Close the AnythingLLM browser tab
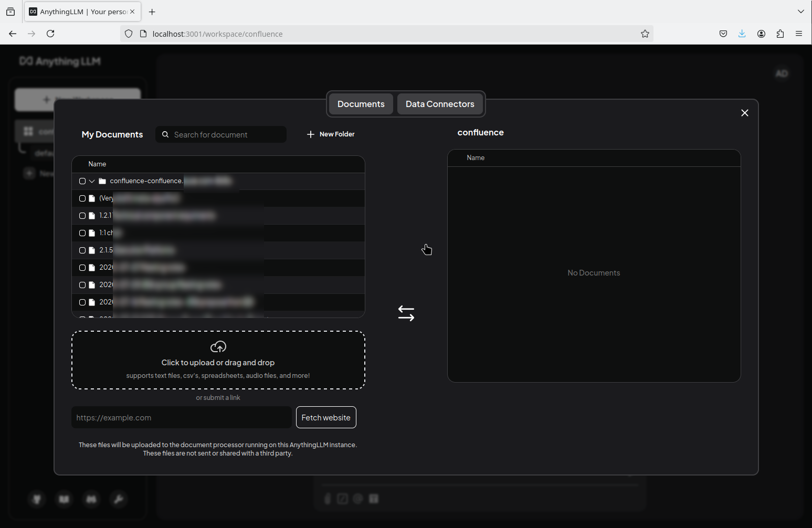Image resolution: width=812 pixels, height=528 pixels. tap(132, 12)
